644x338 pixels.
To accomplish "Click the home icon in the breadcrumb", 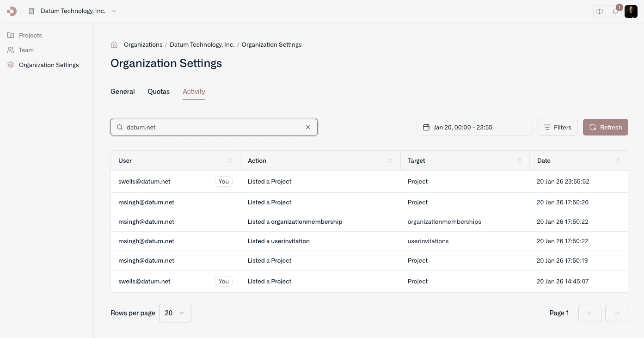I will [x=114, y=44].
